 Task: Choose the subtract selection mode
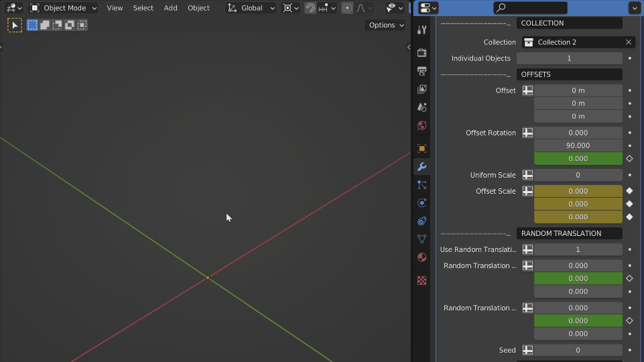point(57,25)
